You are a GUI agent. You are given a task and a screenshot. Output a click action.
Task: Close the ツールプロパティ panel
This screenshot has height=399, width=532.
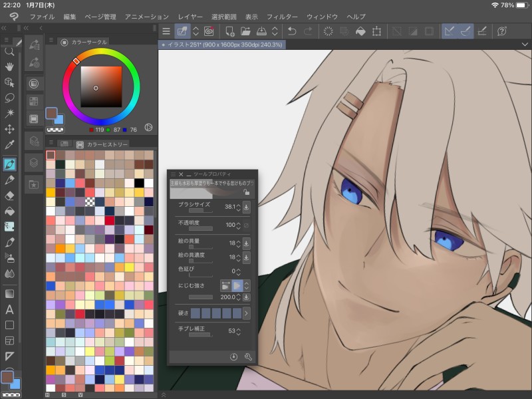pos(181,174)
